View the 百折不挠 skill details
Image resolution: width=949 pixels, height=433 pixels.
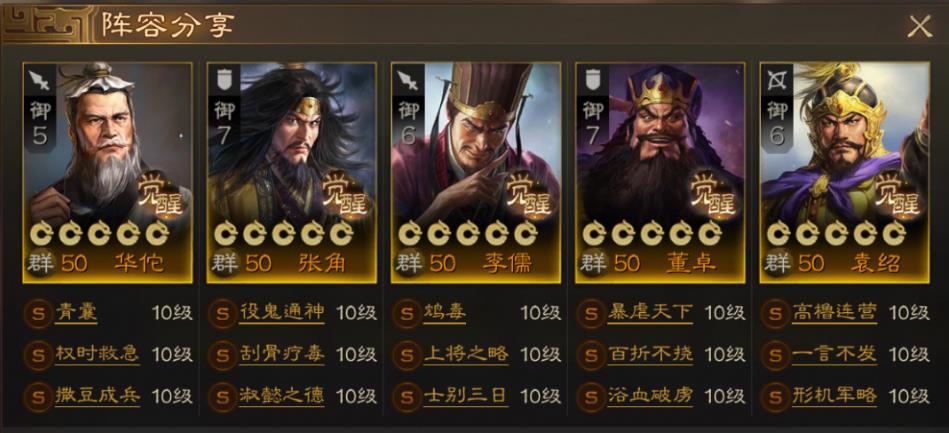[650, 354]
